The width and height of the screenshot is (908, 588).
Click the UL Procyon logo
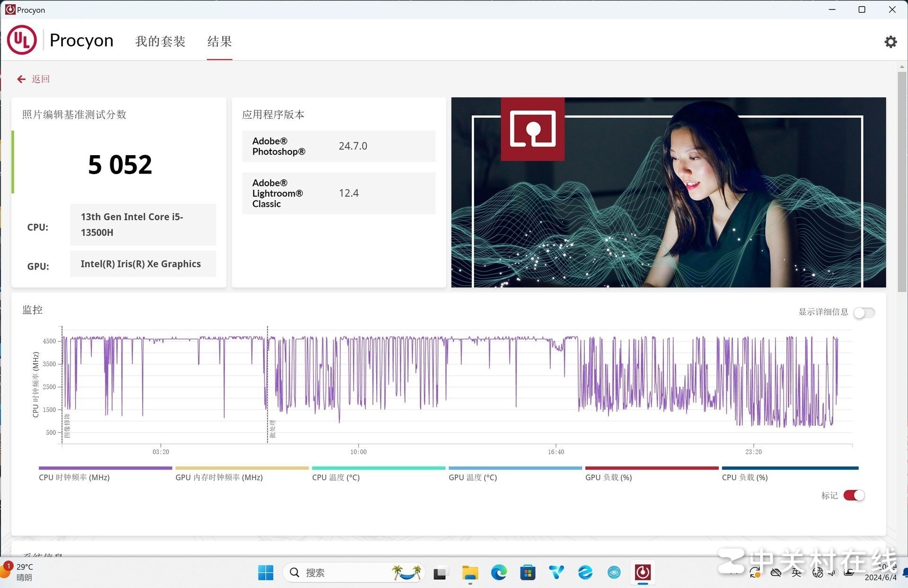click(x=22, y=40)
